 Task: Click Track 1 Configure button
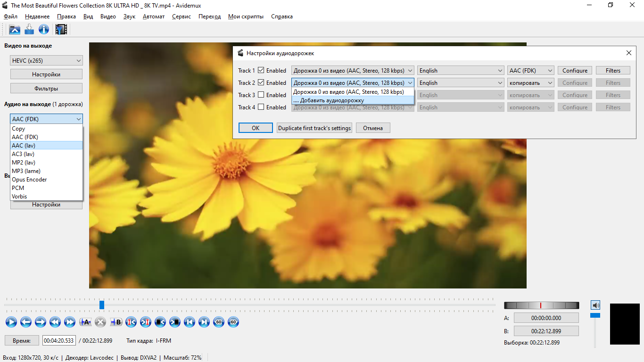click(x=575, y=70)
